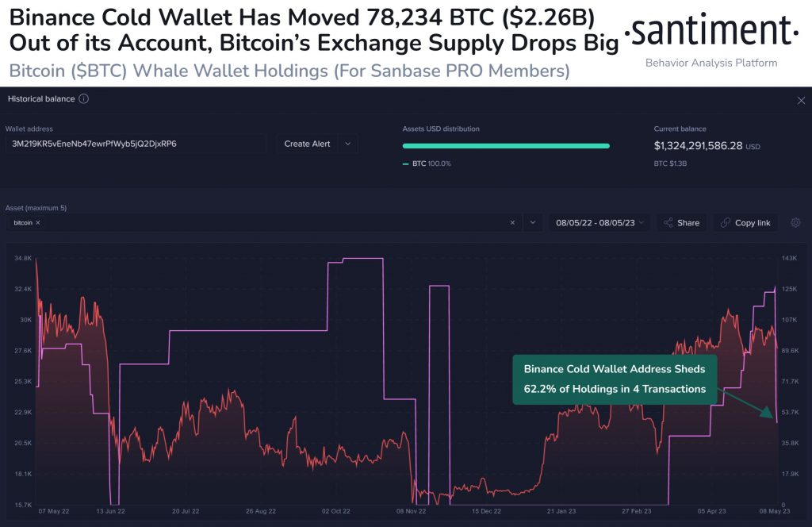Clear the asset selection with the X icon

[x=512, y=223]
